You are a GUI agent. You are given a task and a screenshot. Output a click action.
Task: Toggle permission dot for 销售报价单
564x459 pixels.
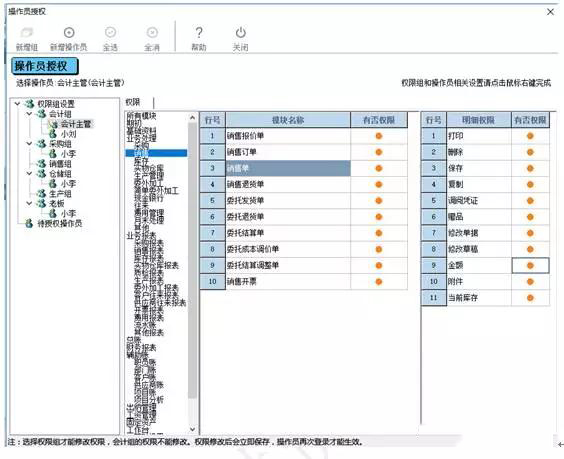point(379,136)
